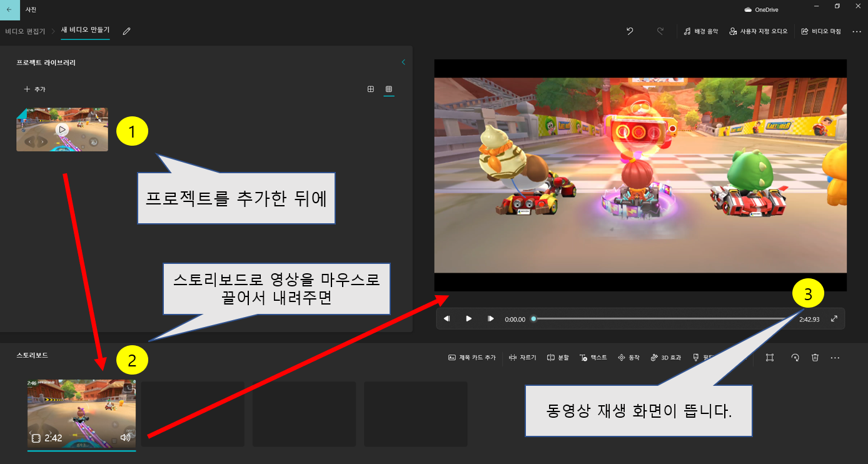Switch to the medium grid library view

tap(371, 89)
